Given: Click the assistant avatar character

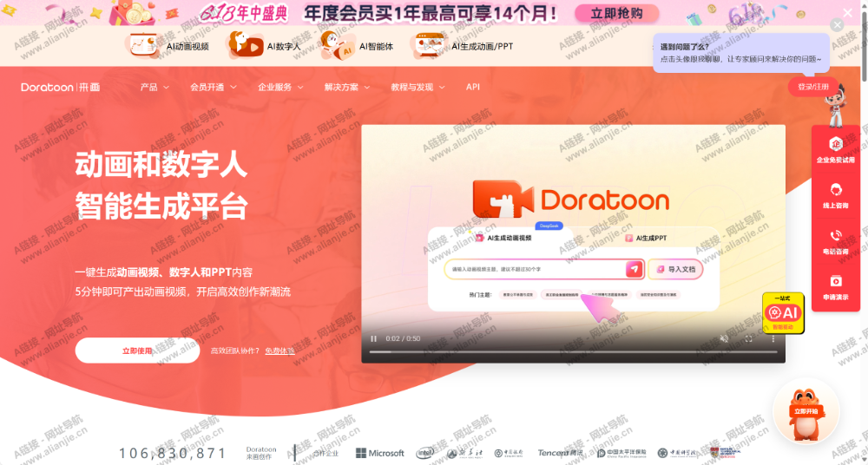Looking at the screenshot, I should 834,105.
